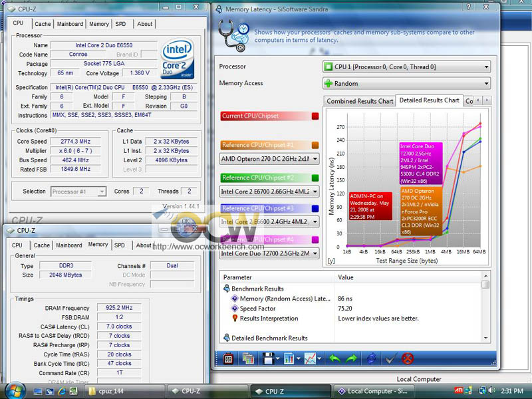Open the ATI tray icon
Image resolution: width=532 pixels, height=399 pixels.
coord(458,391)
